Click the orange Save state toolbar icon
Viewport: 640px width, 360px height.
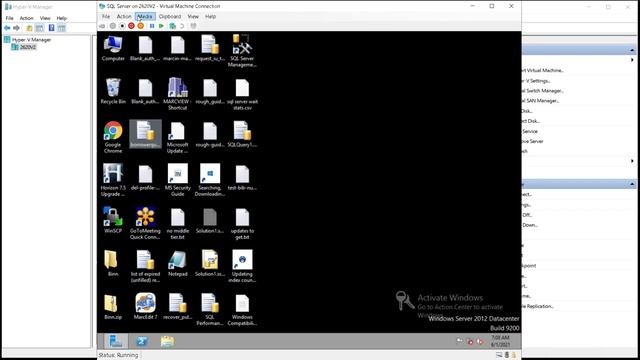tap(140, 26)
